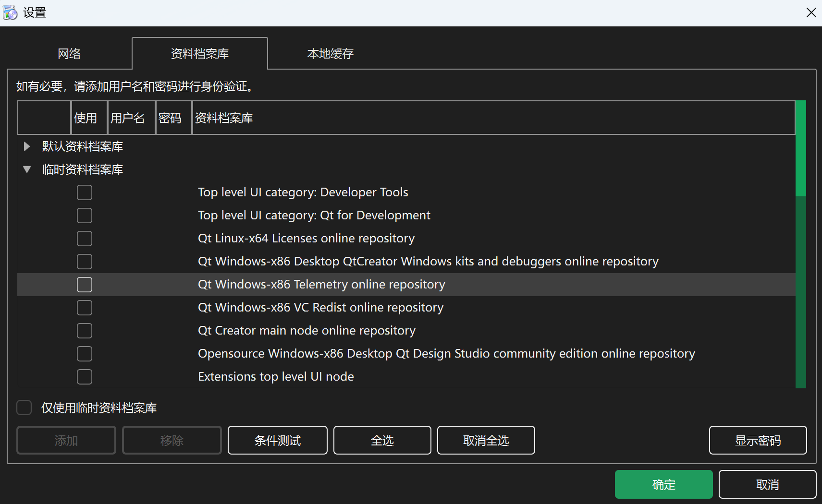The height and width of the screenshot is (504, 822).
Task: Collapse the 临时资料档案库 tree node
Action: [27, 169]
